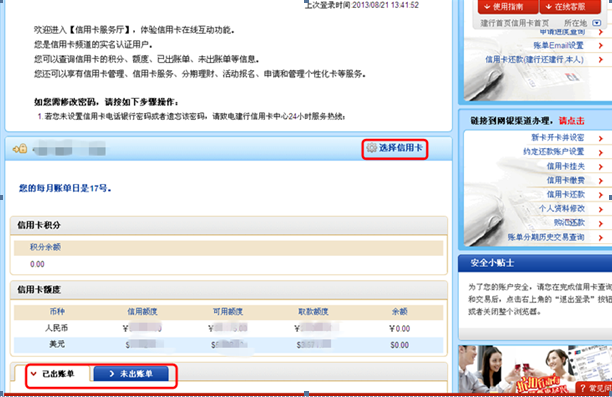Image resolution: width=612 pixels, height=397 pixels.
Task: Expand the 在线客服 red button
Action: [x=570, y=7]
